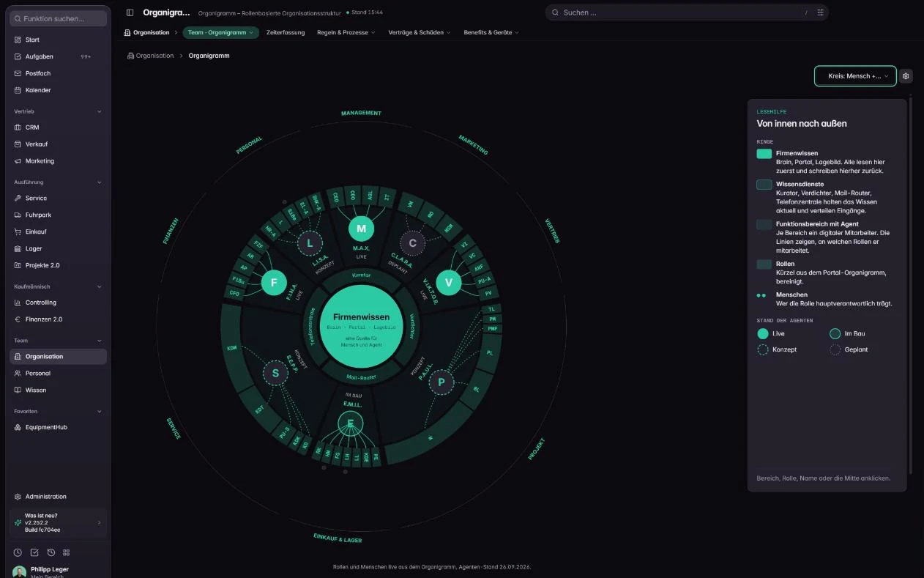This screenshot has height=578, width=924.
Task: Open the settings gear beside Kreis dropdown
Action: [906, 76]
